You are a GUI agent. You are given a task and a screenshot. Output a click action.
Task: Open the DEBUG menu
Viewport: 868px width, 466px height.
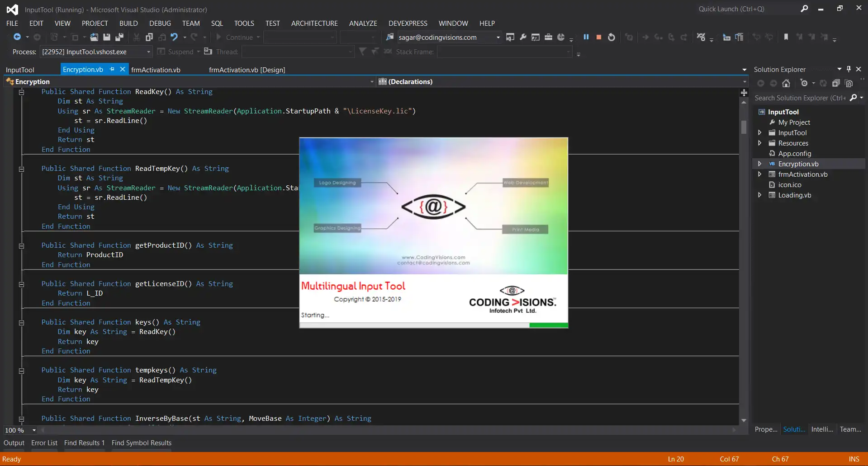[x=160, y=23]
